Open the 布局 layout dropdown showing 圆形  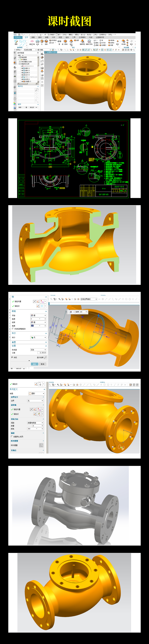[x=36, y=394]
